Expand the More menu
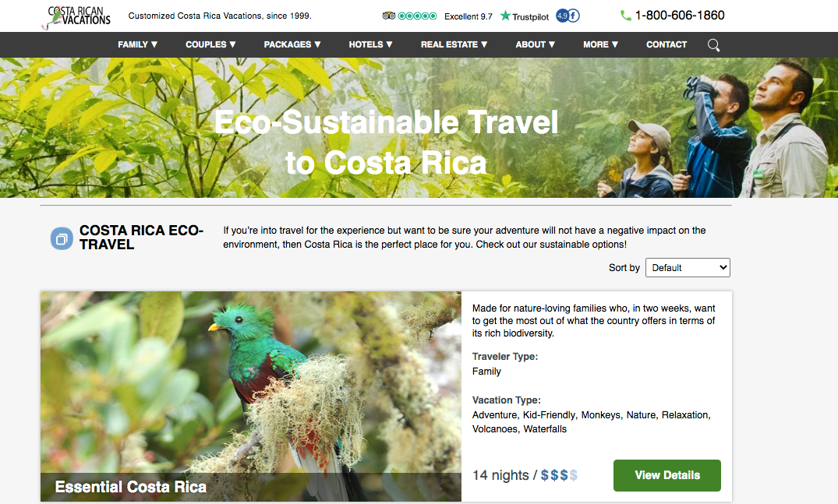This screenshot has width=838, height=504. point(600,44)
